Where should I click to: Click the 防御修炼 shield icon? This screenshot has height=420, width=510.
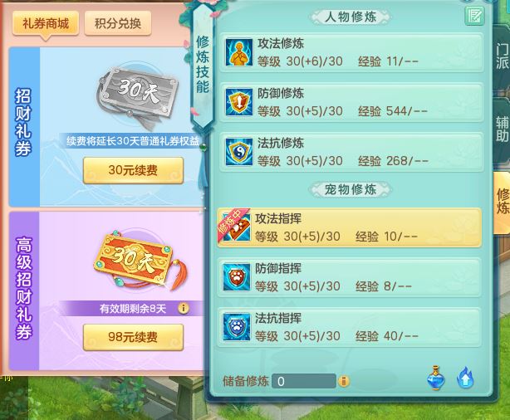tap(239, 102)
